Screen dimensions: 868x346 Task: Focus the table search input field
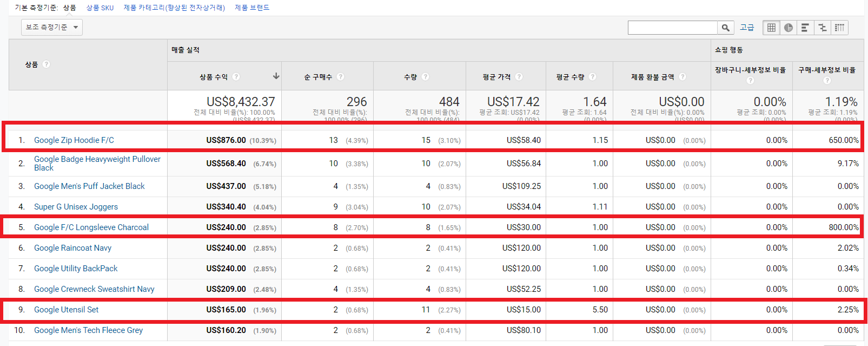point(672,28)
